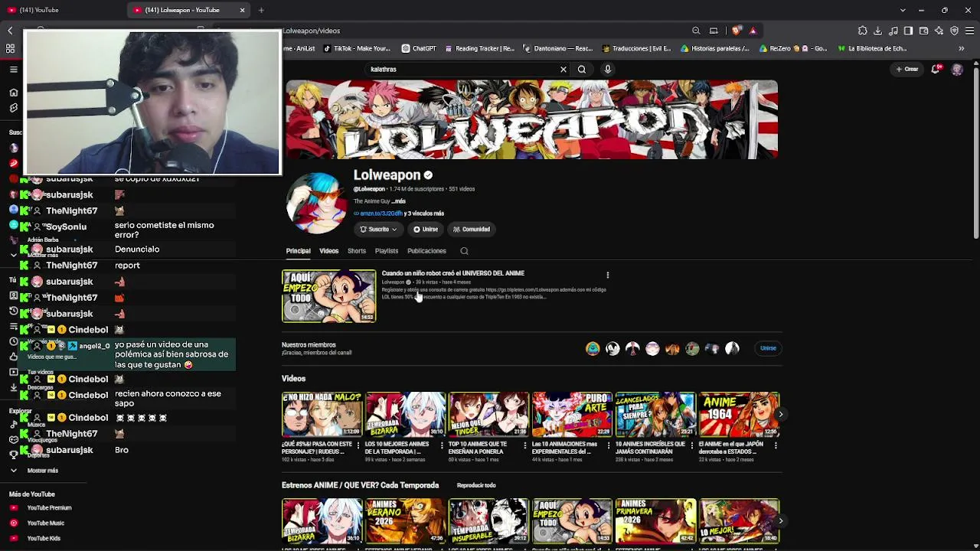This screenshot has height=551, width=980.
Task: Open the Brave sidebar grid icon
Action: click(x=10, y=48)
